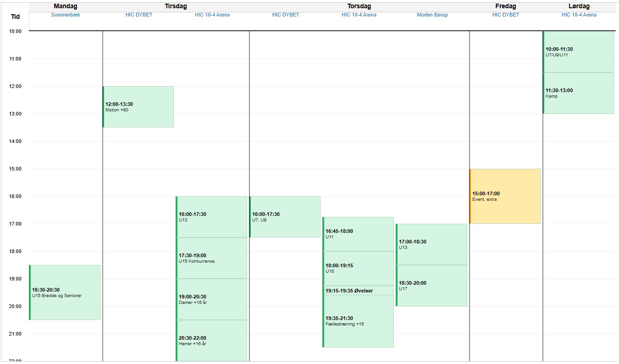
Task: Select the Herrer +16 år session
Action: click(211, 341)
